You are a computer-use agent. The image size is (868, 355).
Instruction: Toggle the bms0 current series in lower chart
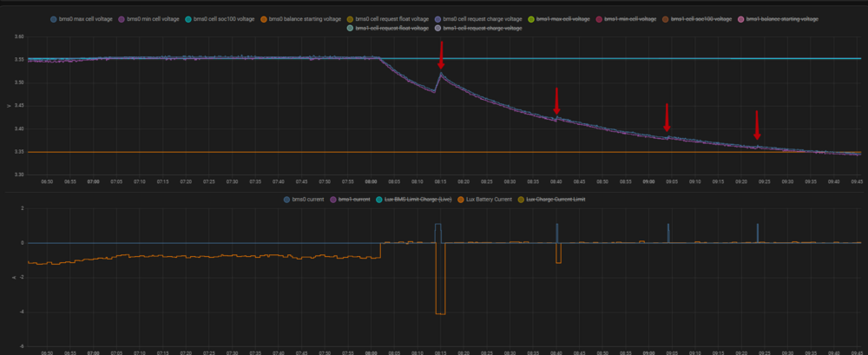[x=311, y=200]
